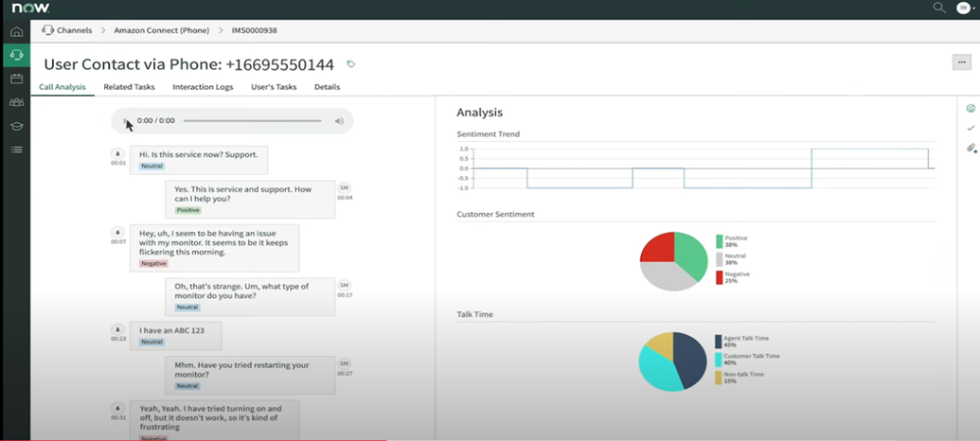Switch to the Related Tasks tab

[129, 87]
